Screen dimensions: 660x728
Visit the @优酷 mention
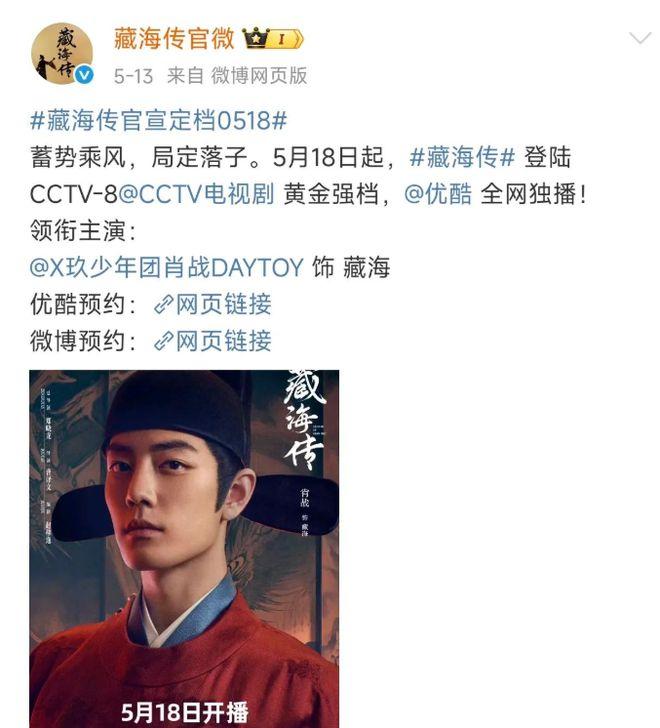pos(438,194)
